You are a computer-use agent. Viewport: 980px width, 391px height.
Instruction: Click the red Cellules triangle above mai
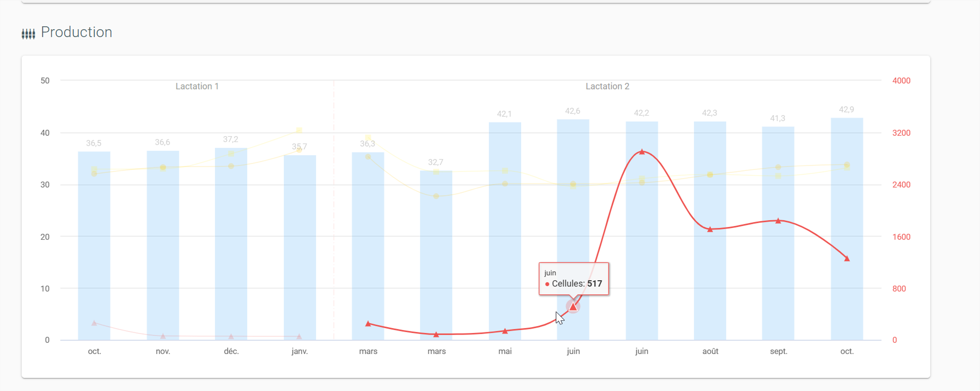pyautogui.click(x=505, y=331)
